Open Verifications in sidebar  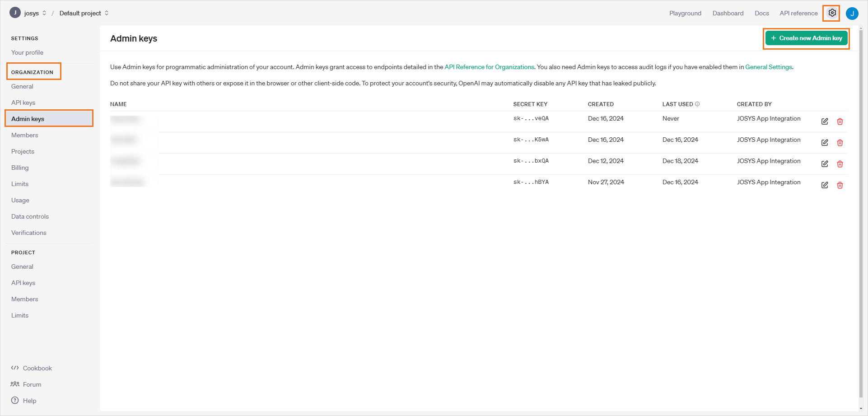[x=29, y=233]
